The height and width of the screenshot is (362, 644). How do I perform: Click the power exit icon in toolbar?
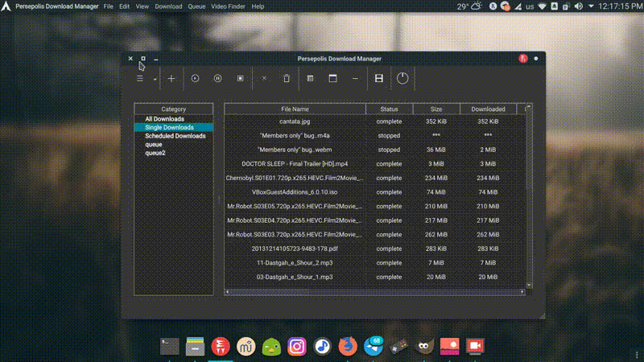[x=402, y=78]
